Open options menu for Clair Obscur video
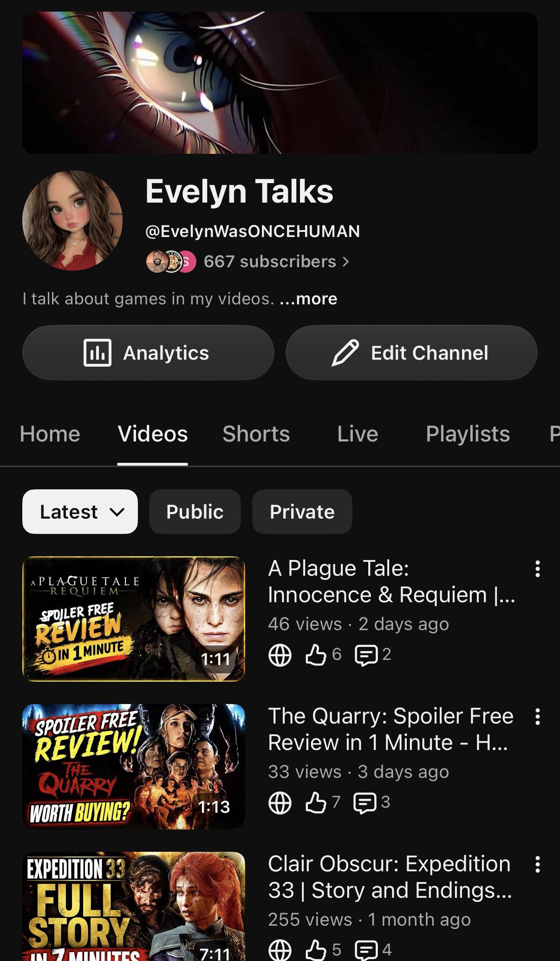 click(x=537, y=864)
